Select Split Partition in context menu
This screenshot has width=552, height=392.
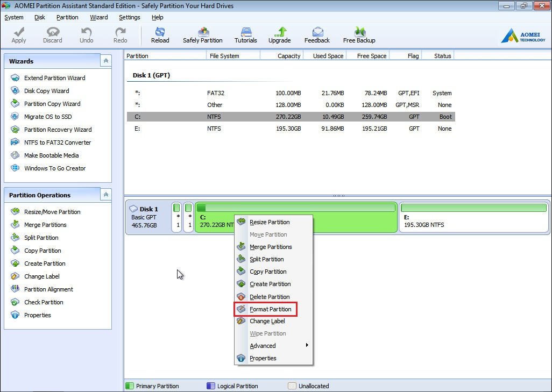[x=273, y=259]
